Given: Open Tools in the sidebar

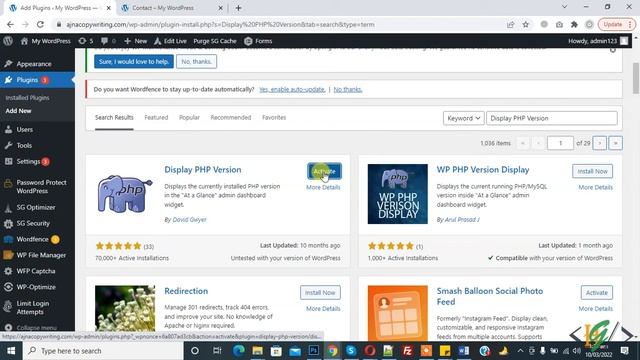Looking at the screenshot, I should click(24, 145).
